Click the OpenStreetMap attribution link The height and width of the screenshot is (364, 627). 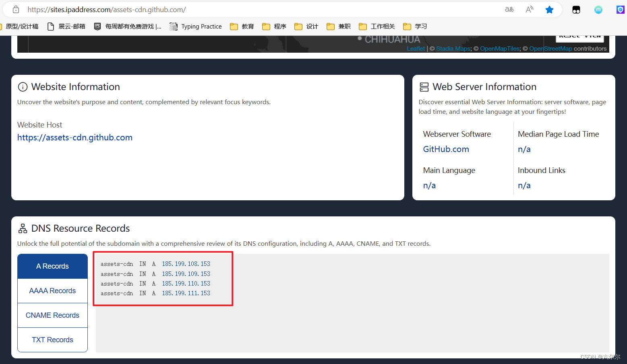point(550,49)
